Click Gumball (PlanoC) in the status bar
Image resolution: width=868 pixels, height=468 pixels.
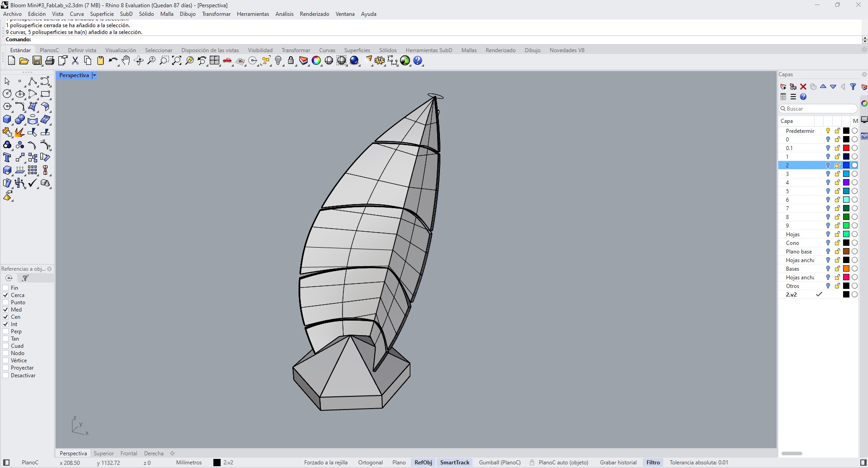500,463
